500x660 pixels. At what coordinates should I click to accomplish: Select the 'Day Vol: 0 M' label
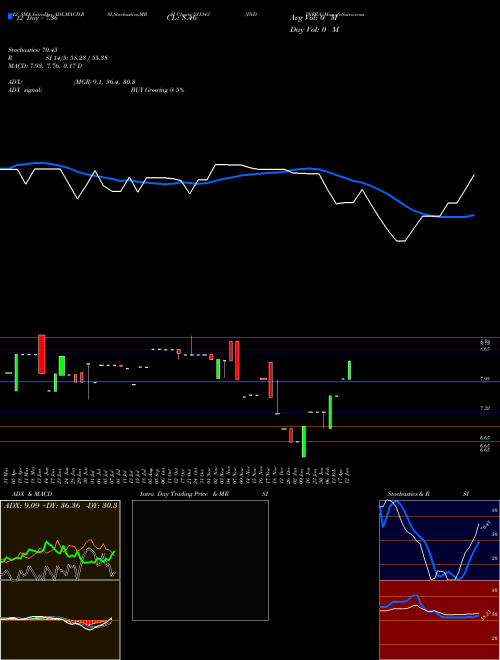[314, 30]
